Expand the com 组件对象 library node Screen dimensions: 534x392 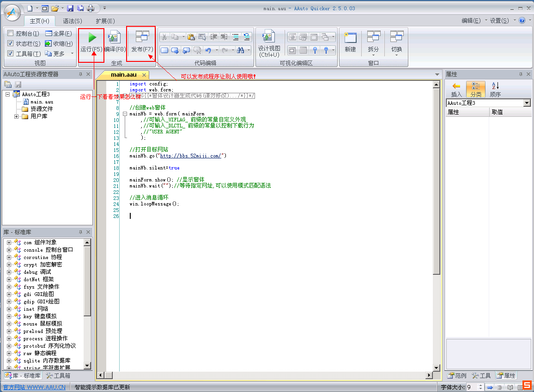(9, 242)
